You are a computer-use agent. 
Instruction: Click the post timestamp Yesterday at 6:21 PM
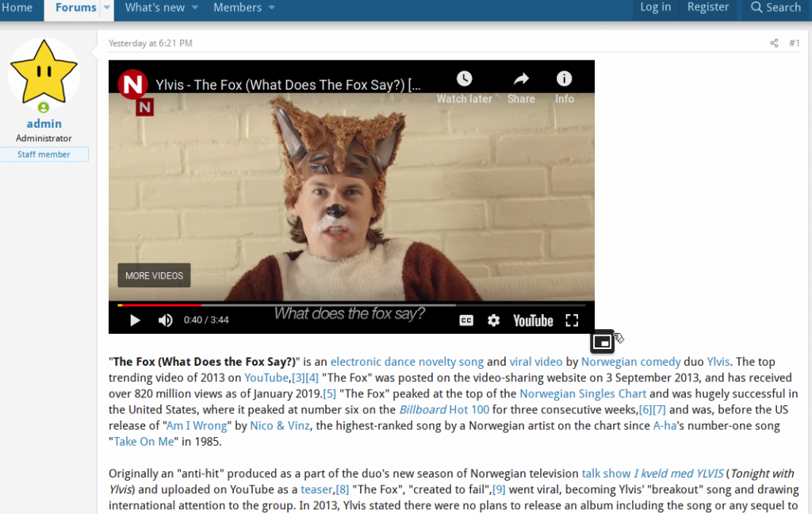pyautogui.click(x=150, y=44)
